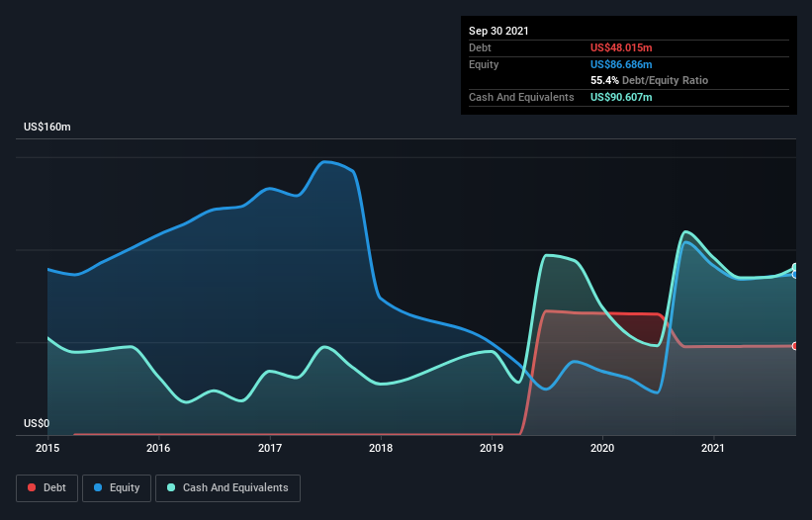Click the 2021 x-axis label
Viewport: 812px width, 520px height.
713,448
